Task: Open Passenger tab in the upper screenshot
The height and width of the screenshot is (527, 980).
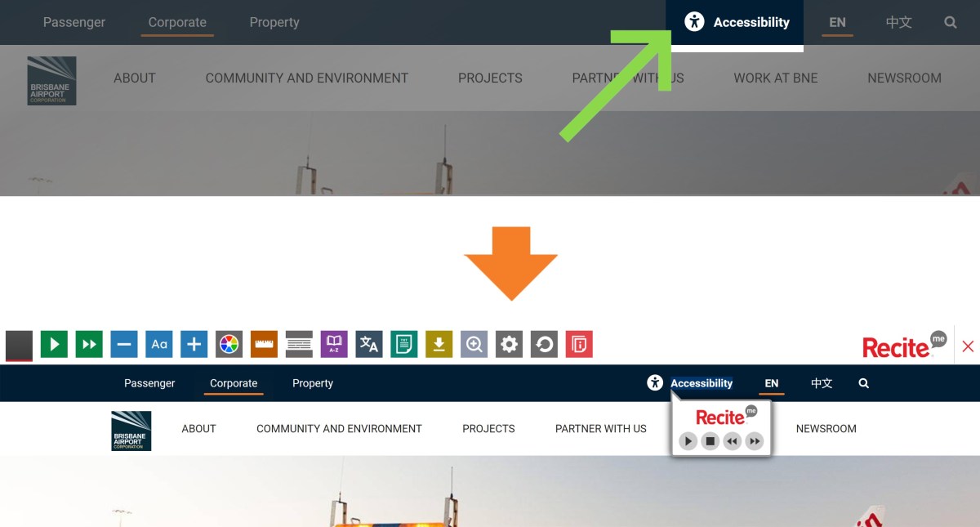Action: point(74,23)
